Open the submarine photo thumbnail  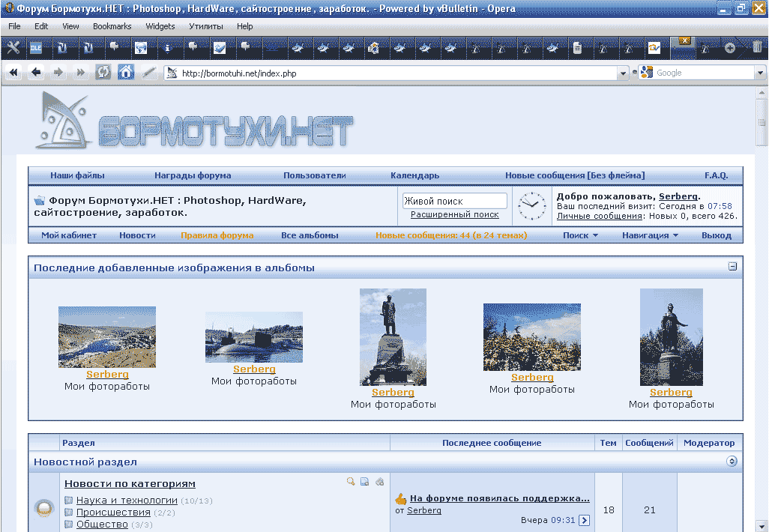pos(254,337)
